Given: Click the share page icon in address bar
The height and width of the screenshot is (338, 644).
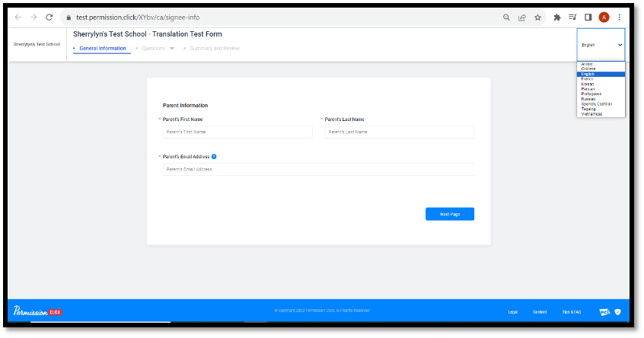Looking at the screenshot, I should [522, 17].
